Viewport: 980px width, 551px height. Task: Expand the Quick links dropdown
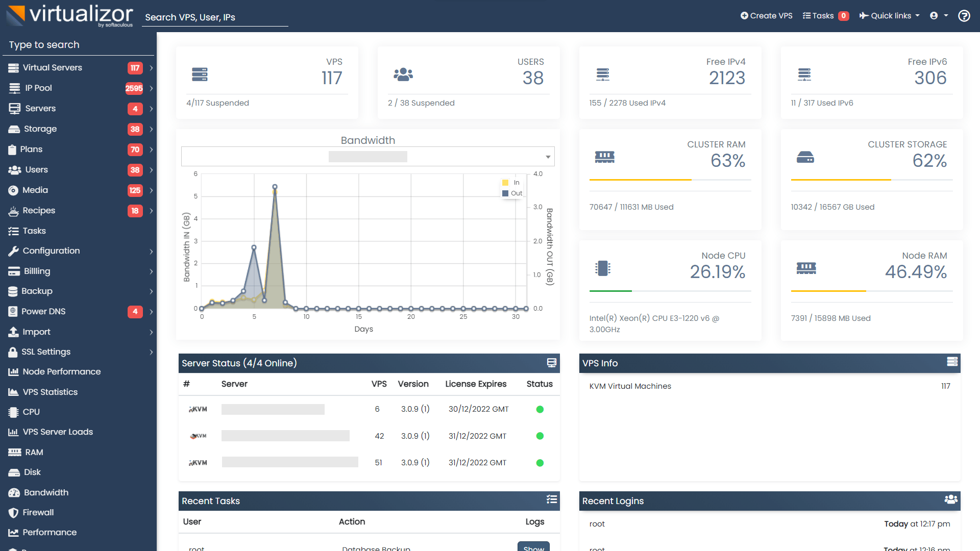tap(890, 16)
